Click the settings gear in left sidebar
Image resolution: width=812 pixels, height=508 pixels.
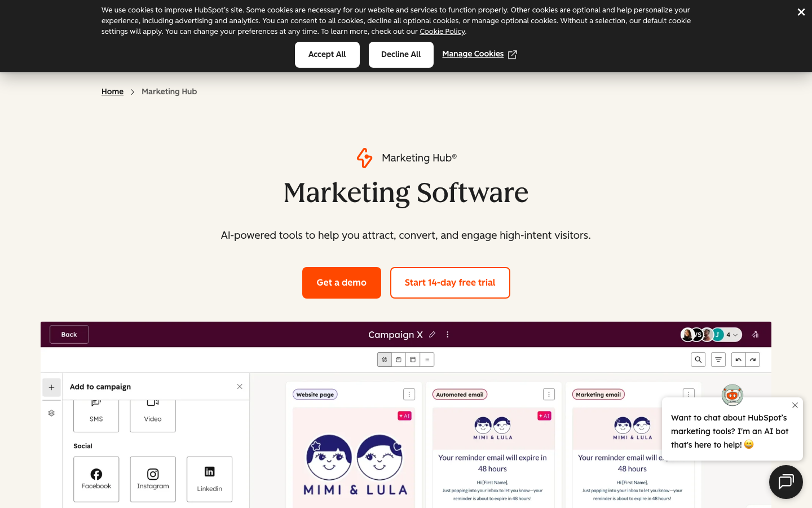pos(51,413)
